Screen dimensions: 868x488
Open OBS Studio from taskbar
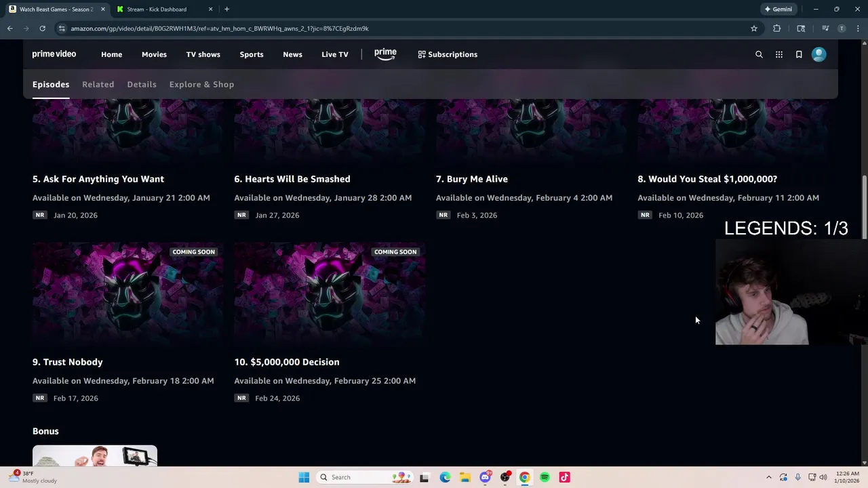coord(505,477)
